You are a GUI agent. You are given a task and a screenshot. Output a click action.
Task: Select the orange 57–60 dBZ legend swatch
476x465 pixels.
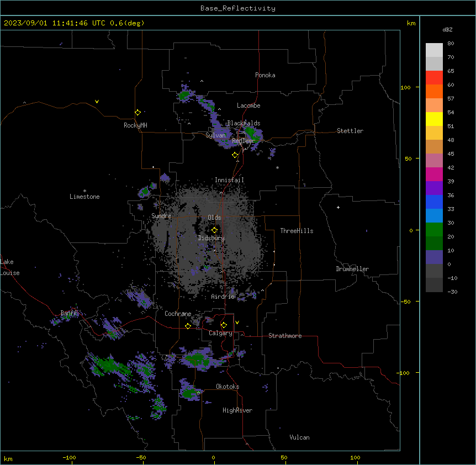434,91
